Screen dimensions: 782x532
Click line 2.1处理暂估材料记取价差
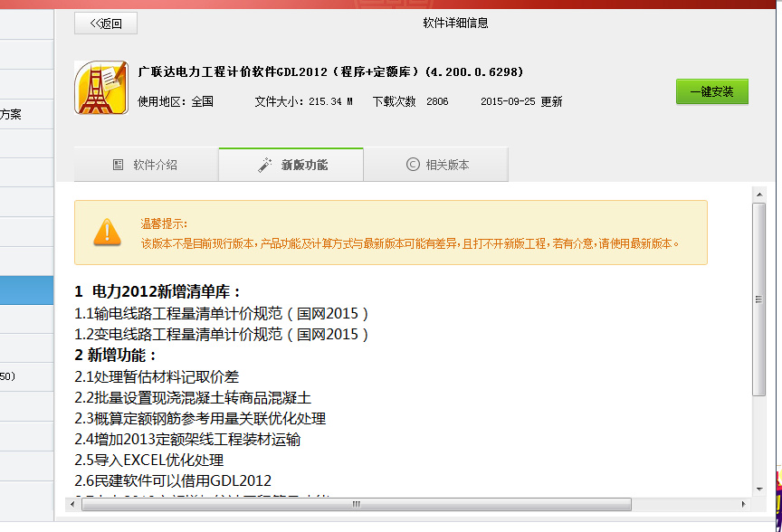157,377
